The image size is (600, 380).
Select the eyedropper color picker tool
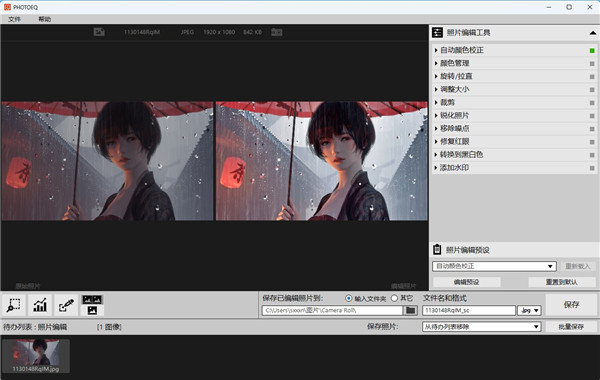coord(66,305)
